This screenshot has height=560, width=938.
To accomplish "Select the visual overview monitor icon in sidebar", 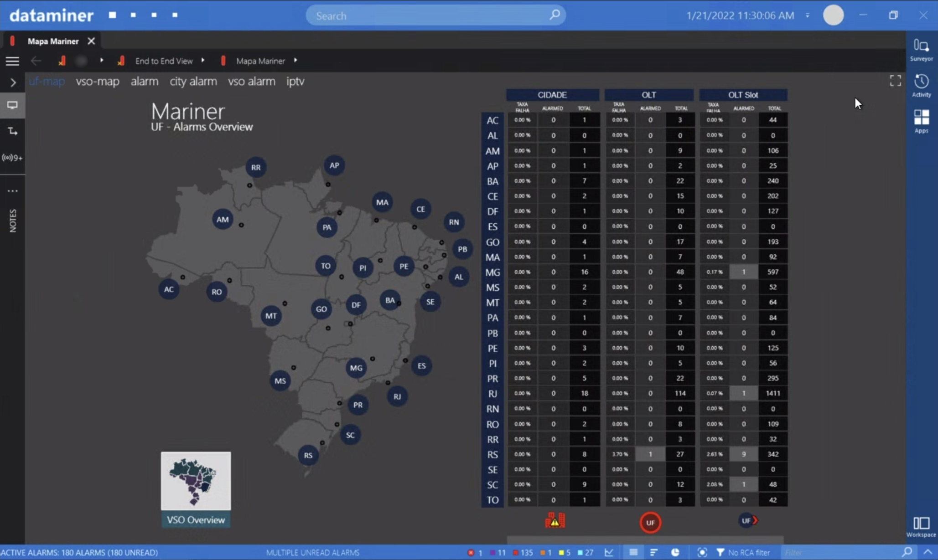I will click(x=12, y=105).
